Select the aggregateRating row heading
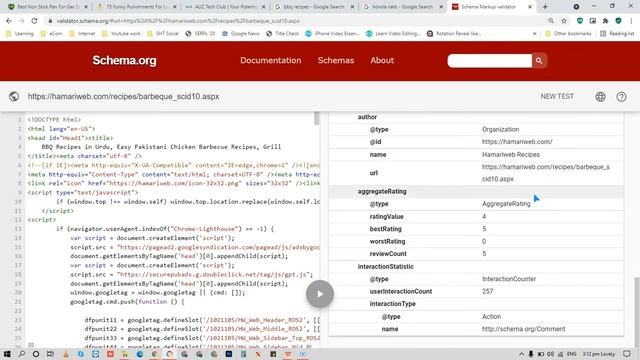Viewport: 640px width, 360px height. (382, 191)
